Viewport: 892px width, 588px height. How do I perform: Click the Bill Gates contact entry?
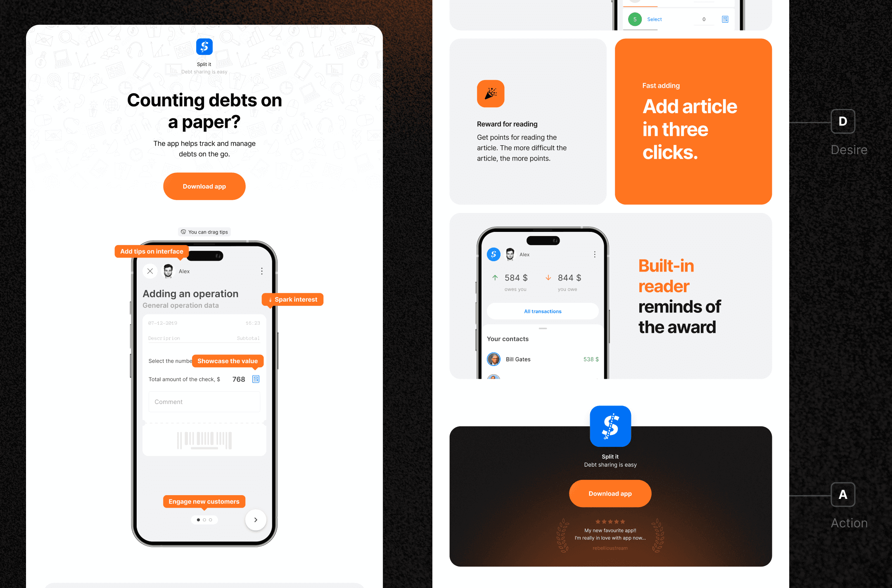[543, 359]
